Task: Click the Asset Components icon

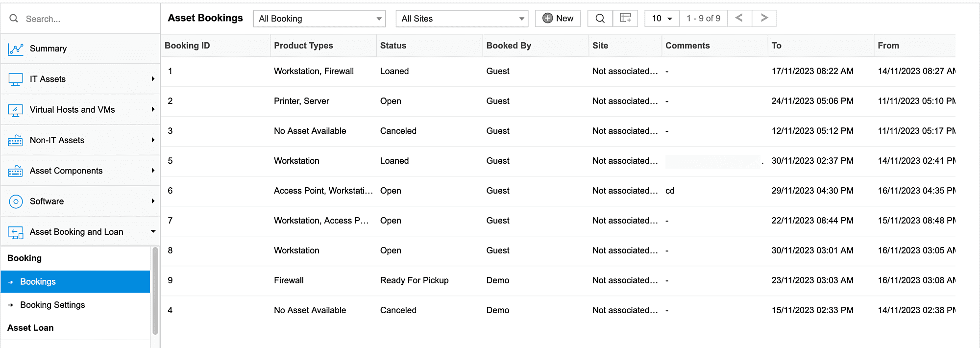Action: click(x=16, y=171)
